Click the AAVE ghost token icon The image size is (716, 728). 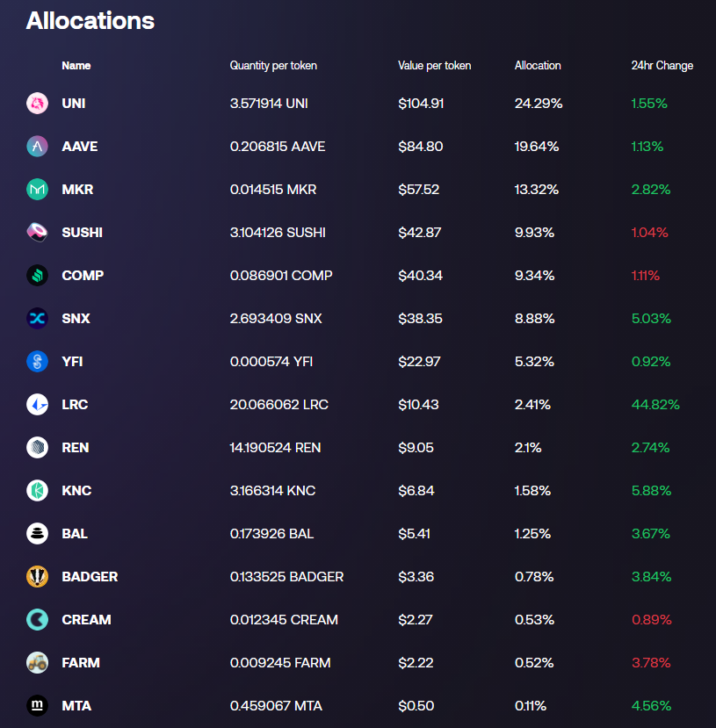click(37, 147)
